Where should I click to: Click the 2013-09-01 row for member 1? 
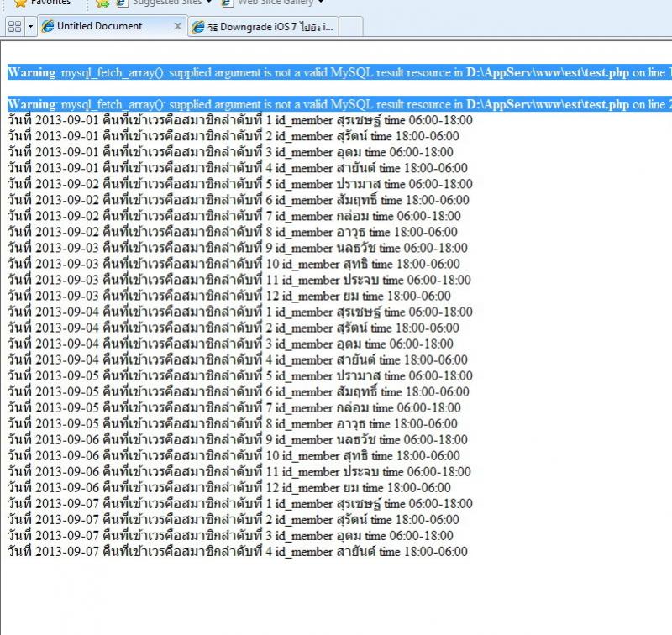coord(240,120)
